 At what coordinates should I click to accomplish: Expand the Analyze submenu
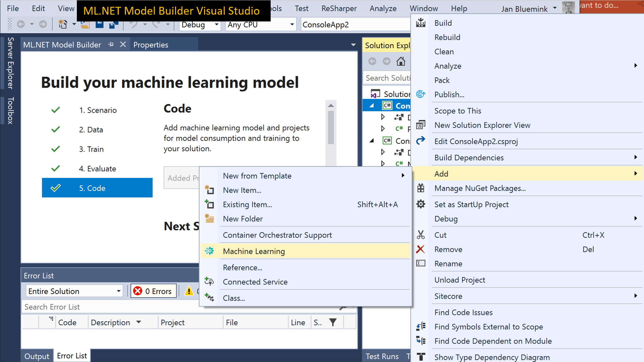click(636, 66)
